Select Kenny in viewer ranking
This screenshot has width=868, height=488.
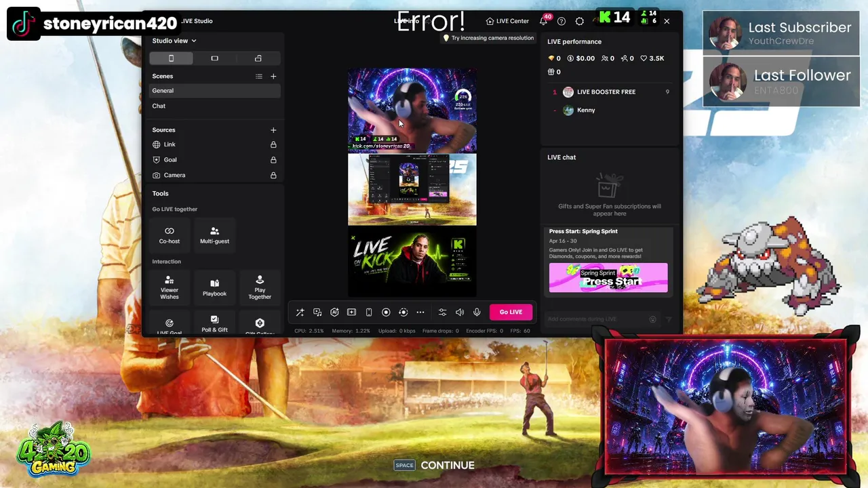610,110
